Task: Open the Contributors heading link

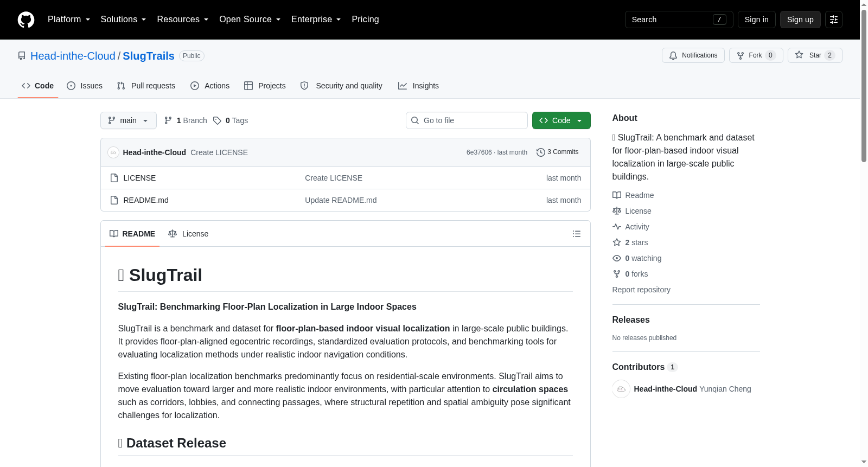Action: click(645, 367)
